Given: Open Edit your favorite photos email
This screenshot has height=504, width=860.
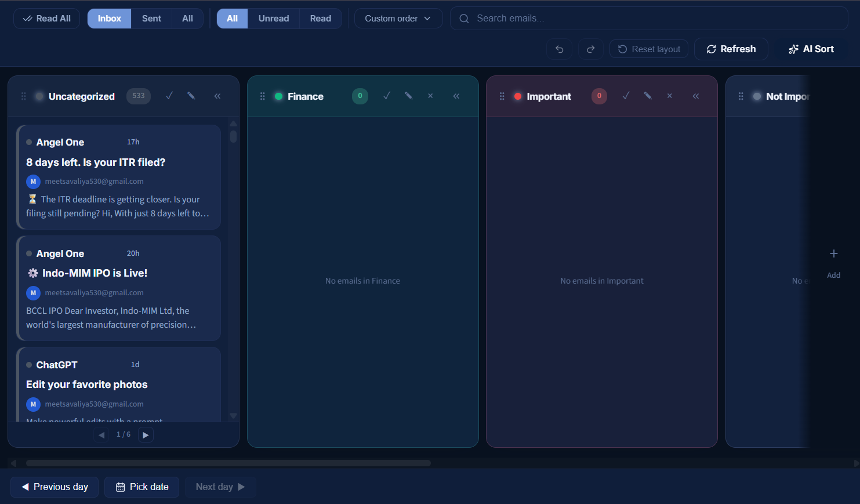Looking at the screenshot, I should coord(119,385).
